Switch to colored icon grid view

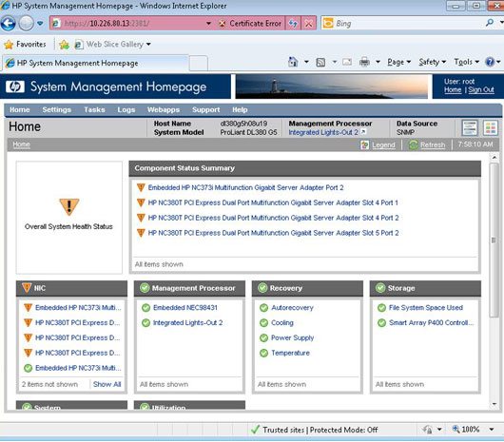[x=490, y=127]
